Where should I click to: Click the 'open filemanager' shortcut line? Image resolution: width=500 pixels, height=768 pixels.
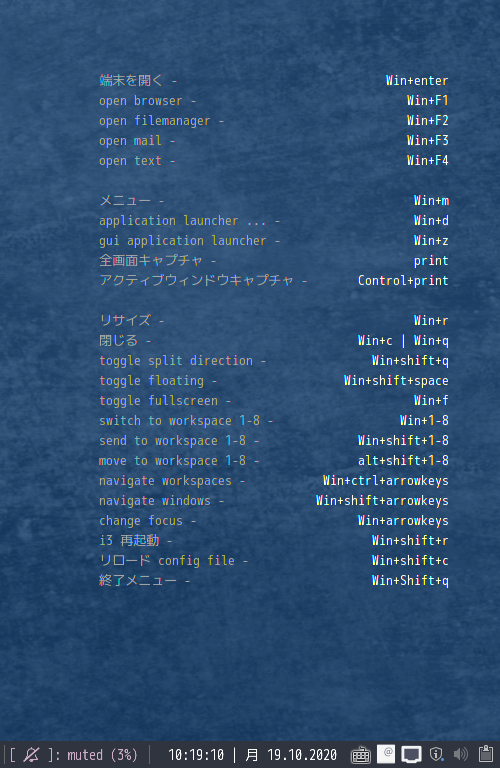(x=162, y=121)
